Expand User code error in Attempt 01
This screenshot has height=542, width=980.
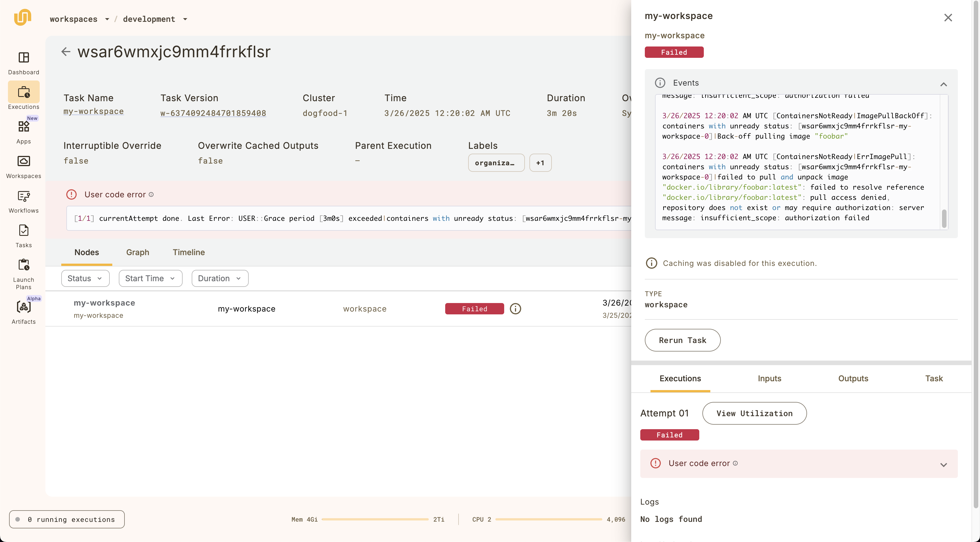[943, 464]
